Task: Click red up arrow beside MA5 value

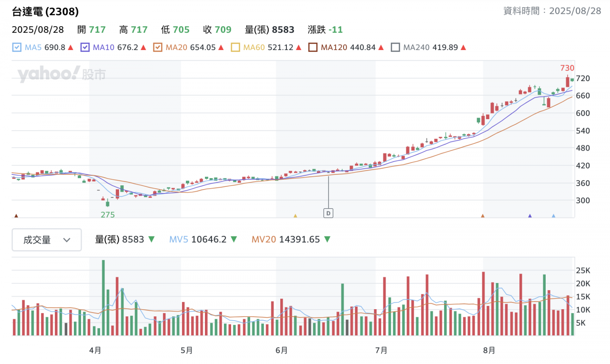Action: 71,48
